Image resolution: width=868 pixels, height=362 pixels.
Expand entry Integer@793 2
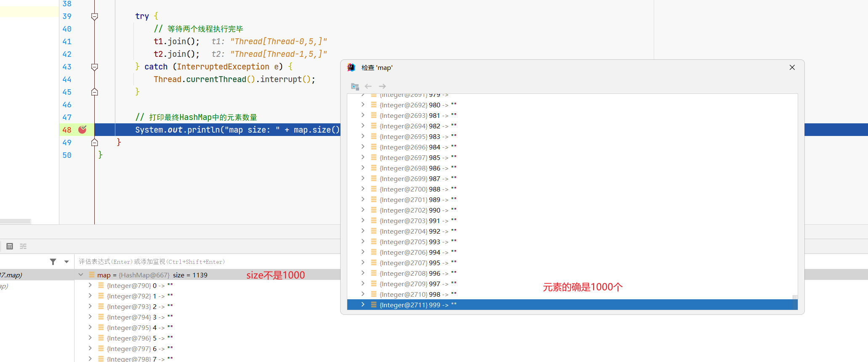pos(90,306)
